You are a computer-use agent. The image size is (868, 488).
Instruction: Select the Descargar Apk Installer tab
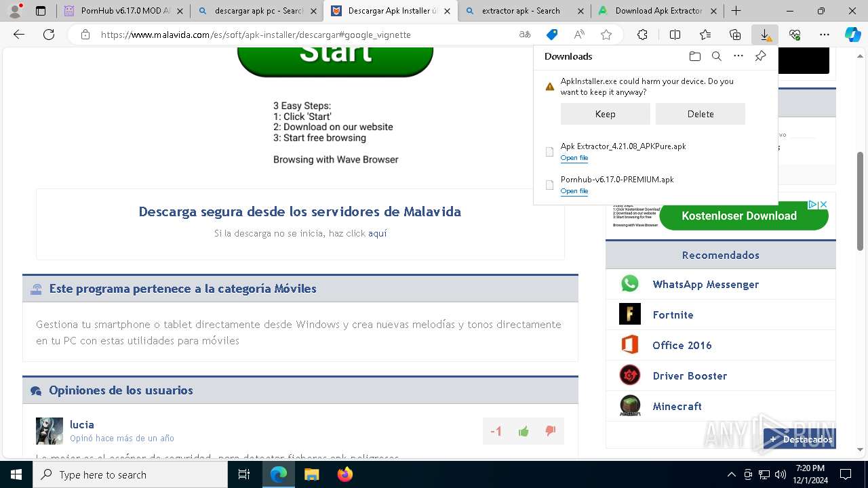(391, 11)
